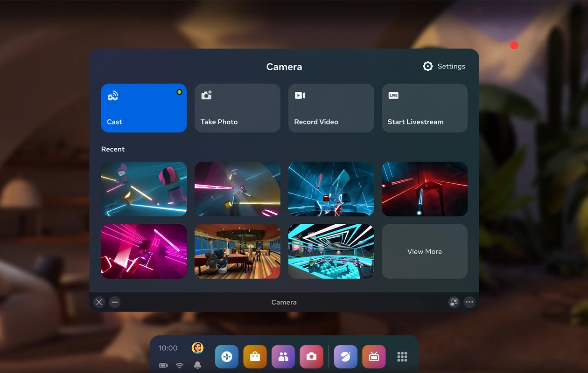Select the Start Livestream tile
Viewport: 588px width, 373px height.
(424, 108)
